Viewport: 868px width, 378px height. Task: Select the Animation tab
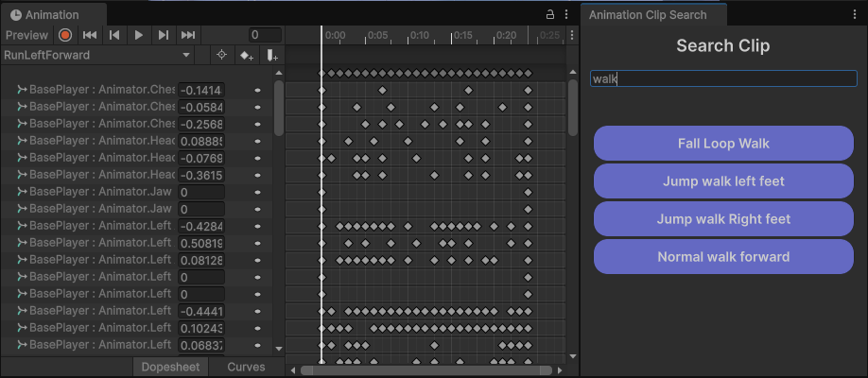pyautogui.click(x=53, y=15)
